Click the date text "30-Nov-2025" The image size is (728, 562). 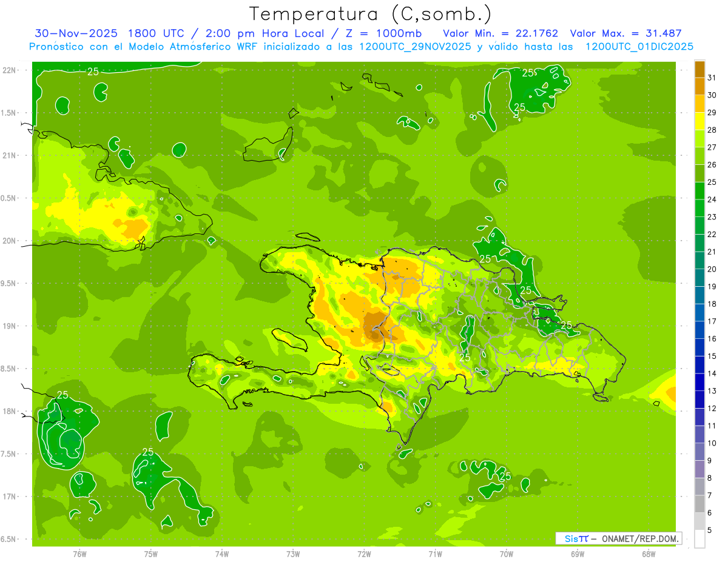(76, 34)
